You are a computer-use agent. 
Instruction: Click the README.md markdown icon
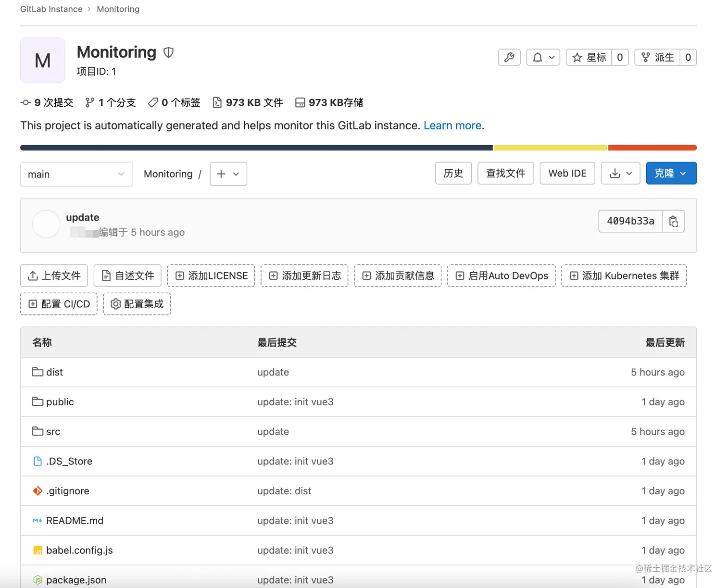coord(38,521)
